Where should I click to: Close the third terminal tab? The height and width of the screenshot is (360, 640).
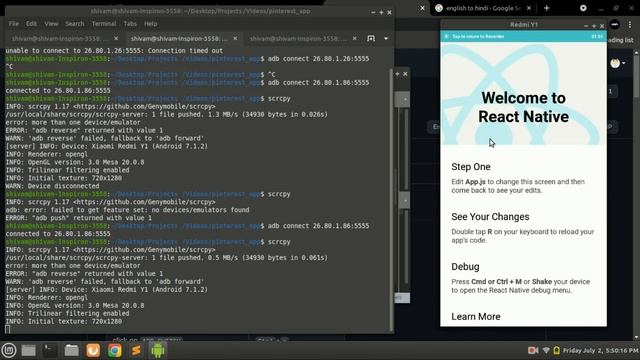point(354,38)
